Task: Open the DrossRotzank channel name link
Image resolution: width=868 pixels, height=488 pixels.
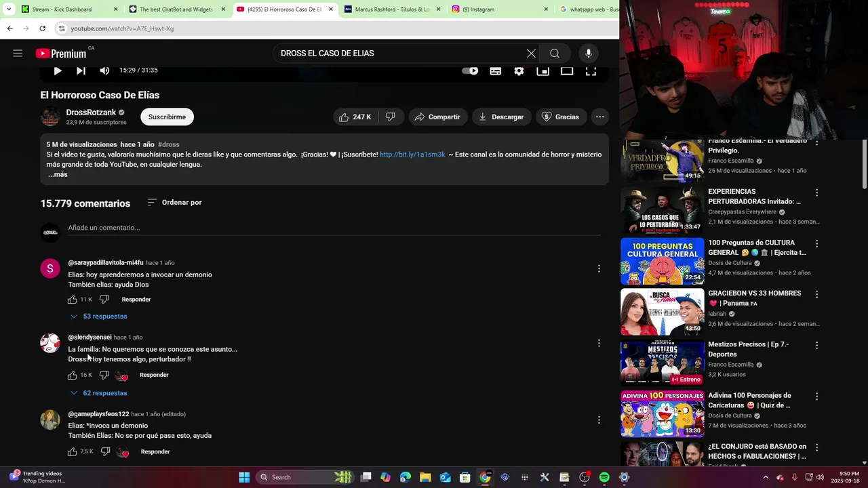Action: tap(91, 113)
